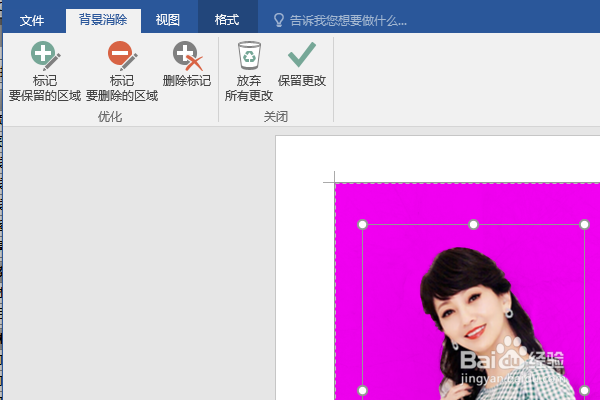Click the 告诉我您想要做什么 search box
This screenshot has height=400, width=600.
pyautogui.click(x=348, y=21)
